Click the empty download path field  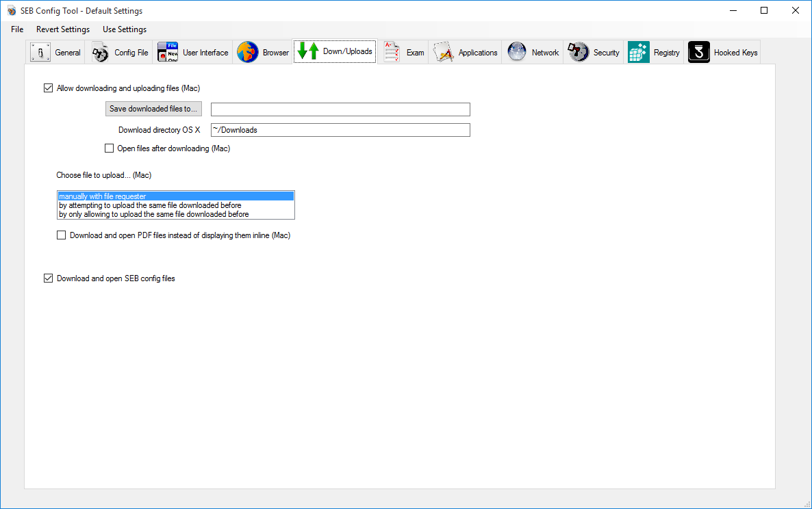click(340, 109)
